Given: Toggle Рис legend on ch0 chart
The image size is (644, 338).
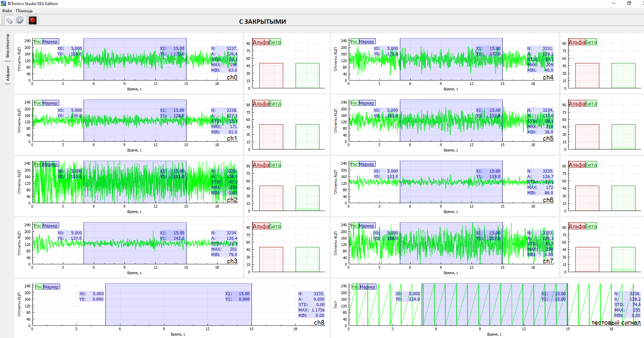Looking at the screenshot, I should 38,42.
